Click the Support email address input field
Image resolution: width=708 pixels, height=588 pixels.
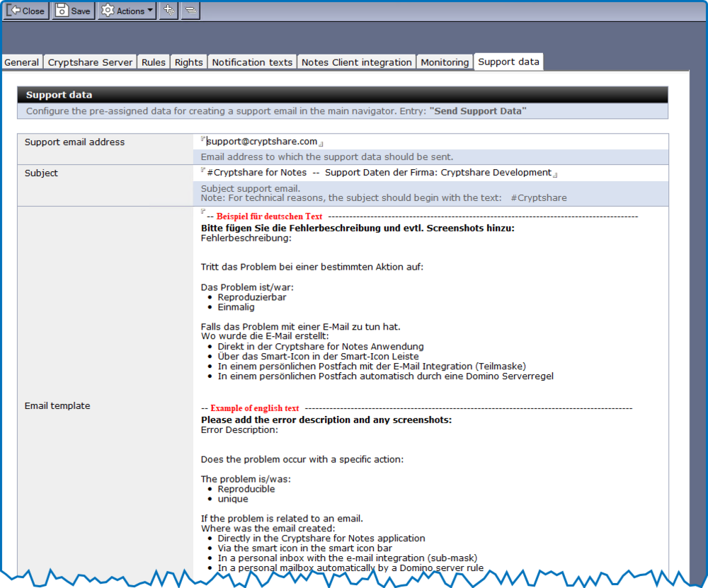(x=354, y=141)
